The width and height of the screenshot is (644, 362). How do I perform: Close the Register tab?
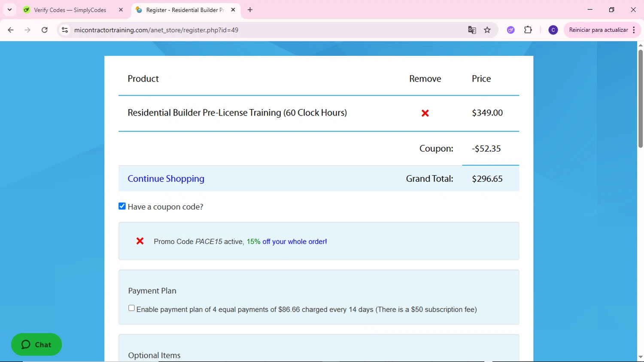click(x=233, y=10)
